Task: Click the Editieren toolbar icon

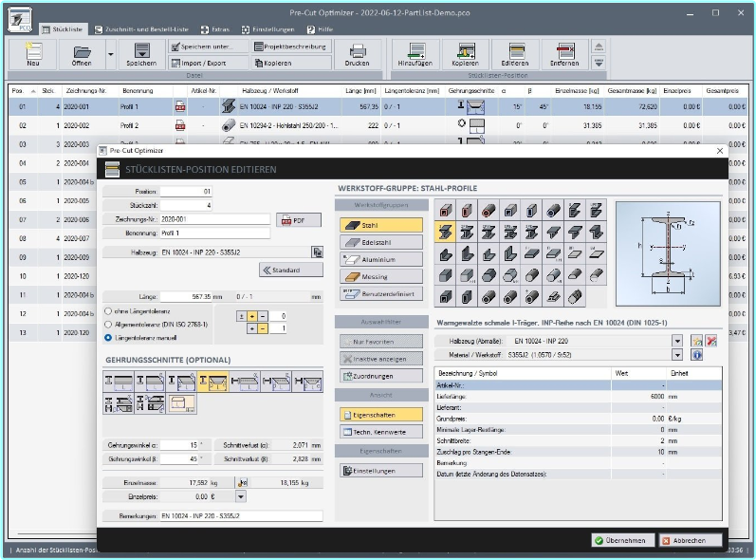Action: tap(515, 54)
